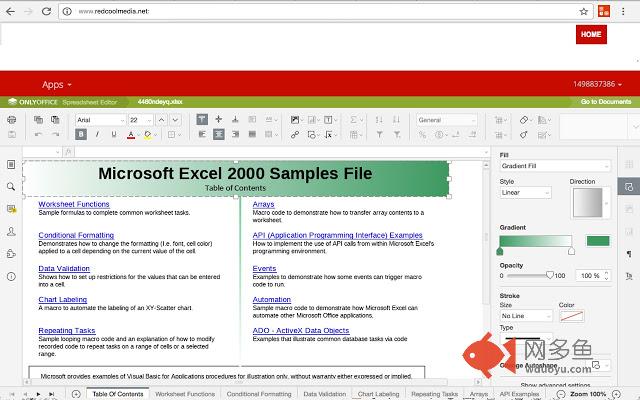
Task: Toggle Bold formatting
Action: coord(81,134)
